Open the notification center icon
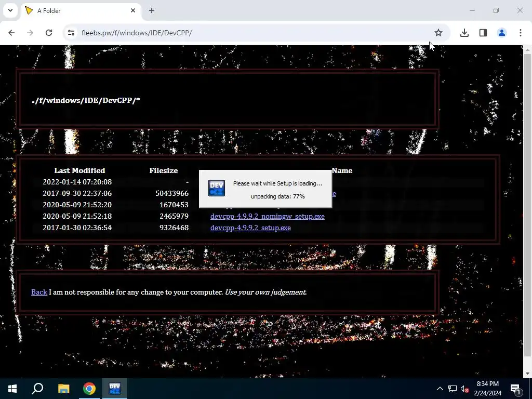532x399 pixels. [515, 389]
